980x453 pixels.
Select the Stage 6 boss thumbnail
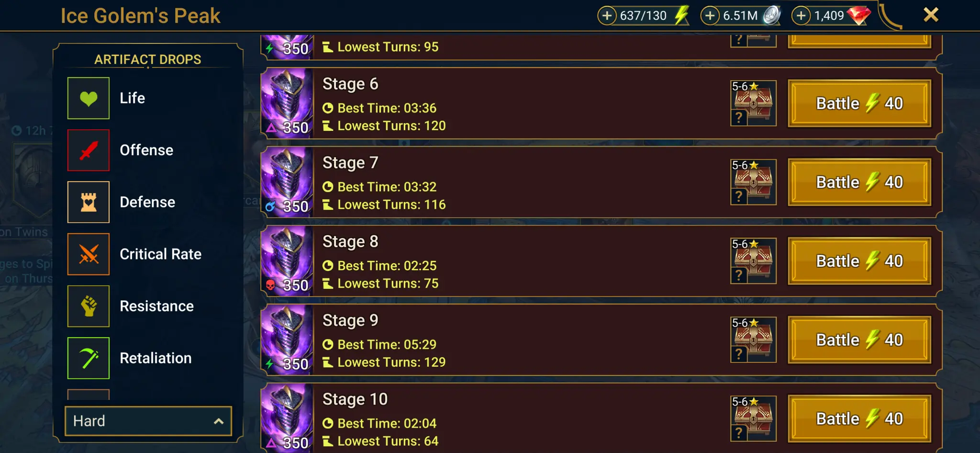tap(287, 103)
